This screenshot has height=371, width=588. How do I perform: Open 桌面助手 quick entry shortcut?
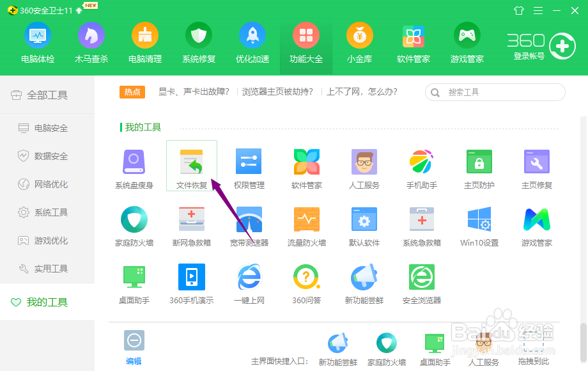point(435,349)
